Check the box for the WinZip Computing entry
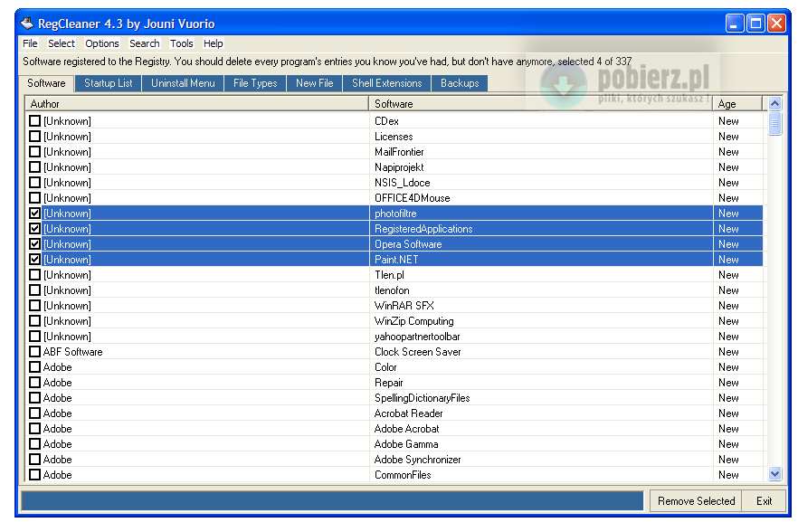The height and width of the screenshot is (532, 798). pos(34,320)
